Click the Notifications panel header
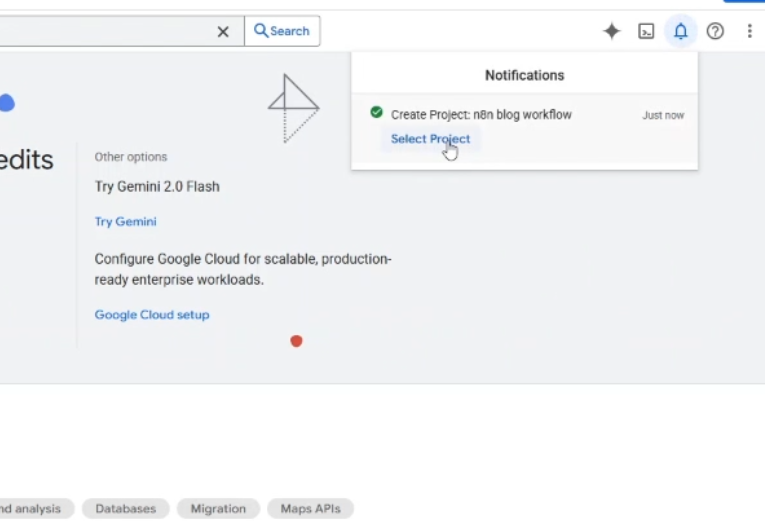Screen dimensions: 765x521 coord(524,75)
